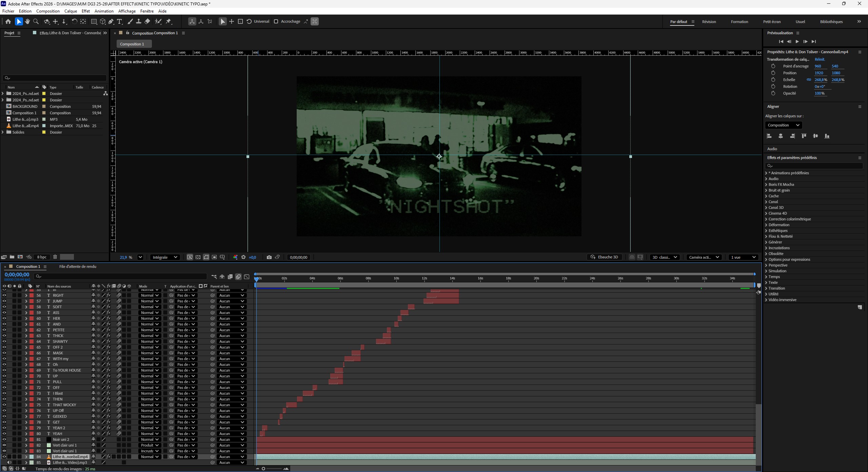Select the Pen tool
The height and width of the screenshot is (472, 868).
(x=111, y=21)
